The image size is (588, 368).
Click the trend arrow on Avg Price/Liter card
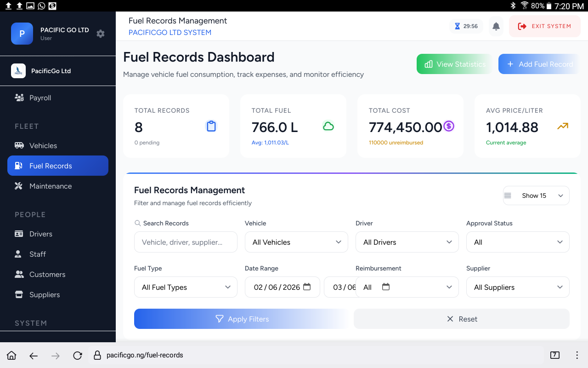tap(563, 126)
